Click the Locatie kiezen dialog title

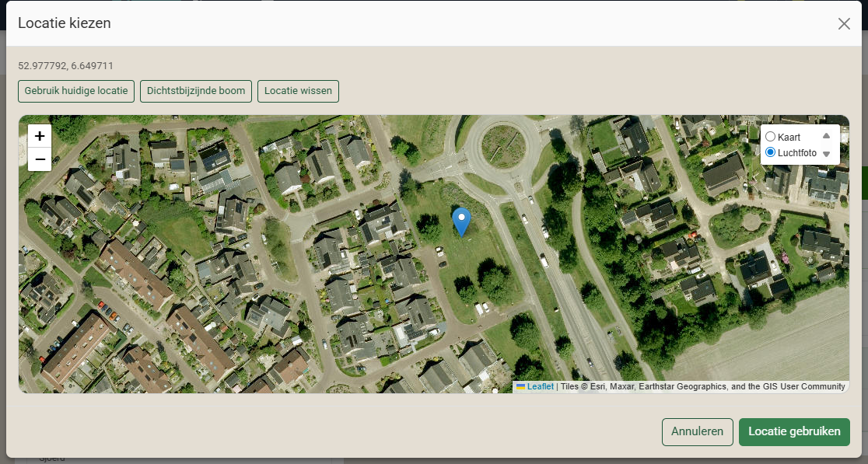click(65, 23)
